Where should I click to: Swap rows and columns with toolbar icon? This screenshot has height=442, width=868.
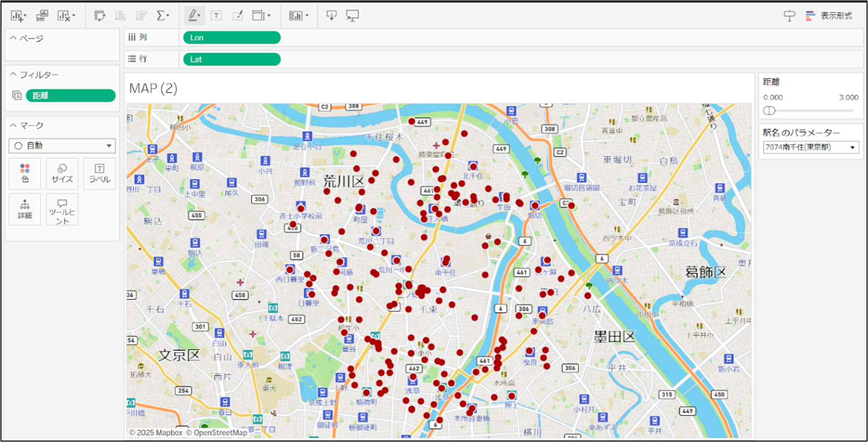click(x=99, y=16)
